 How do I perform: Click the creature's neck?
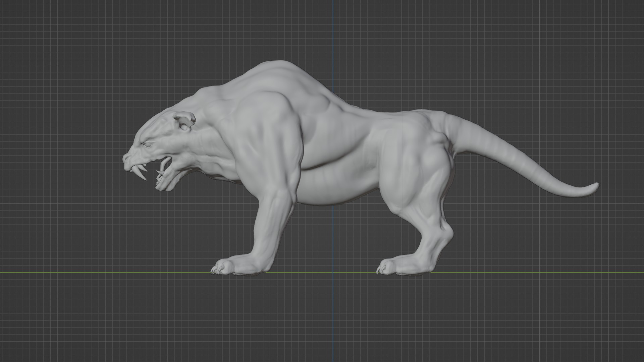[x=215, y=134]
